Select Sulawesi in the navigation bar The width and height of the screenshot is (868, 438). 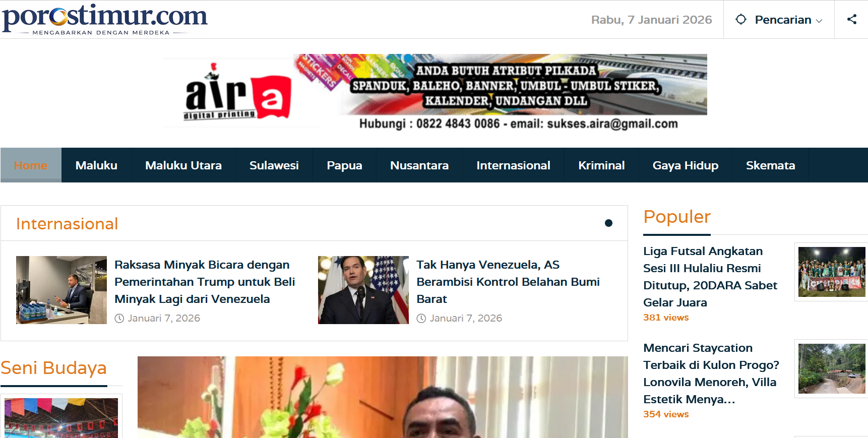point(274,165)
